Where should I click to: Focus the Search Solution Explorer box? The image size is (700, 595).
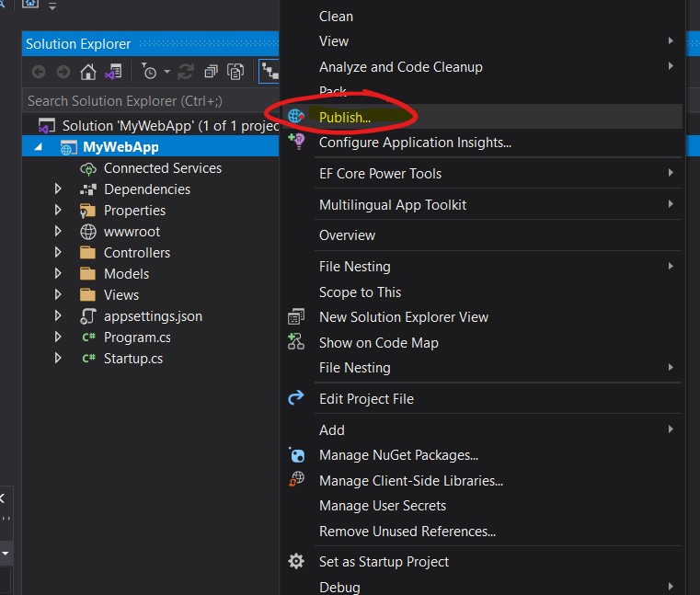click(151, 101)
